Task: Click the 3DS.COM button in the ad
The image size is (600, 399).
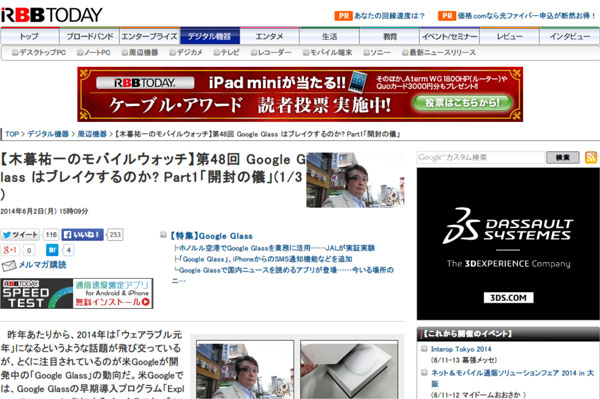Action: pyautogui.click(x=508, y=298)
